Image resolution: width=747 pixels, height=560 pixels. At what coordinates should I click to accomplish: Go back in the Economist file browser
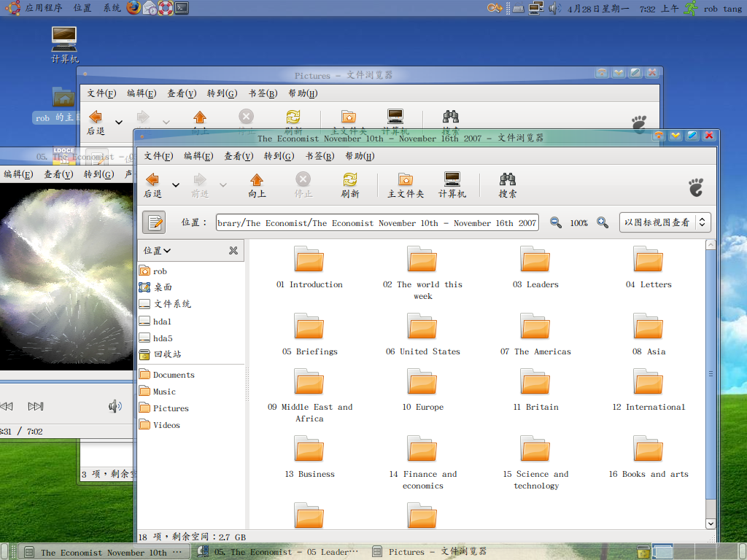(x=152, y=185)
